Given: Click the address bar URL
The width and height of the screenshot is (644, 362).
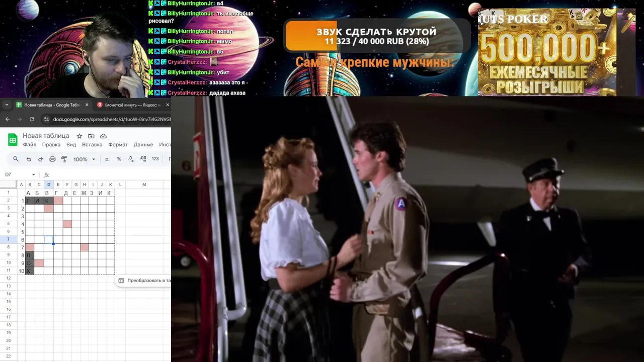Looking at the screenshot, I should click(112, 119).
